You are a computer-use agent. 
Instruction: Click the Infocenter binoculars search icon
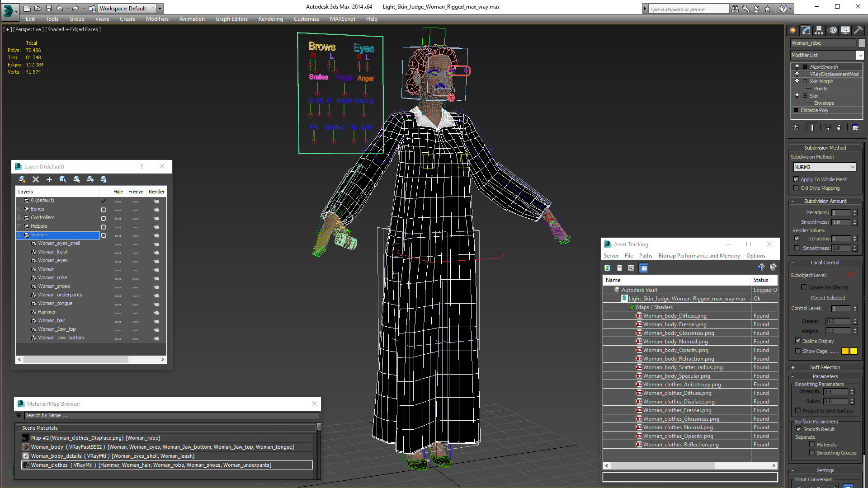click(x=735, y=9)
